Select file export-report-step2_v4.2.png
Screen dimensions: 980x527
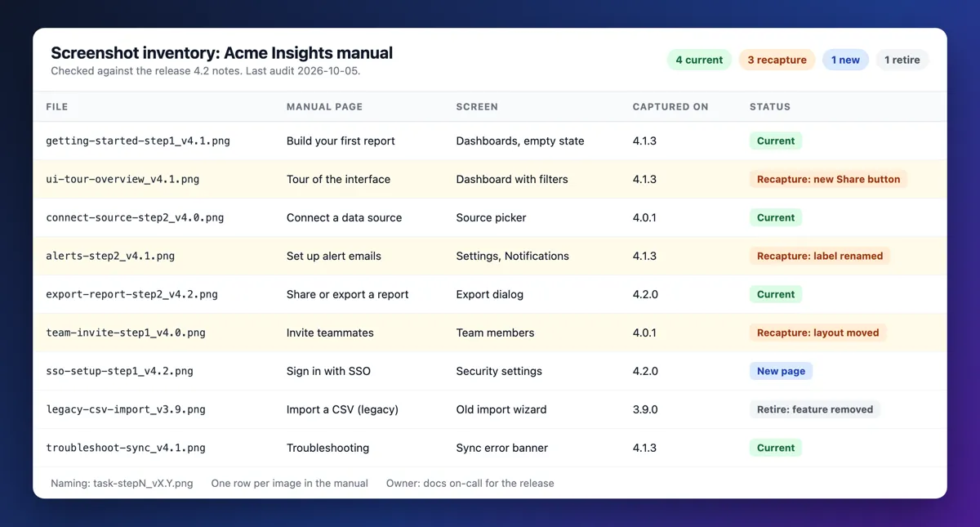pyautogui.click(x=131, y=294)
